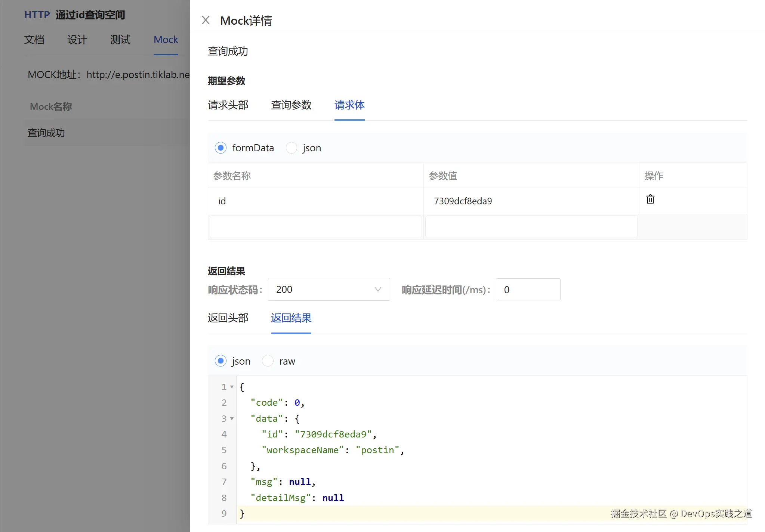
Task: Collapse the data object fold arrow on line 3
Action: (232, 419)
